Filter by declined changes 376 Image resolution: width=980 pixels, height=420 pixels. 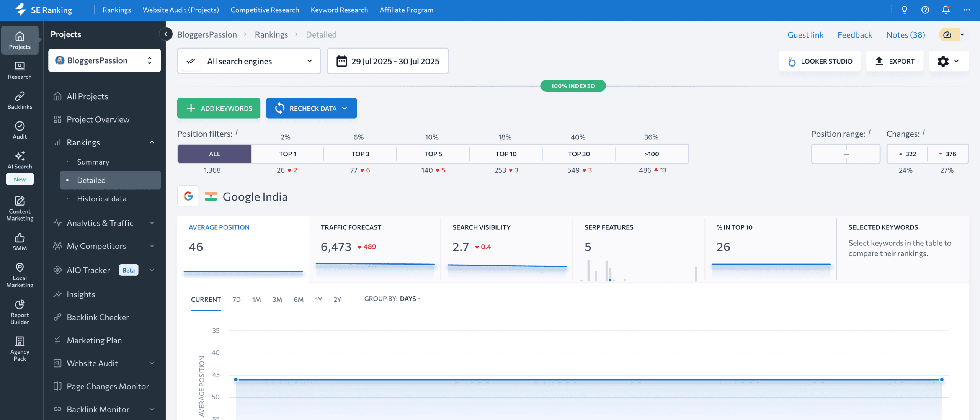click(947, 154)
